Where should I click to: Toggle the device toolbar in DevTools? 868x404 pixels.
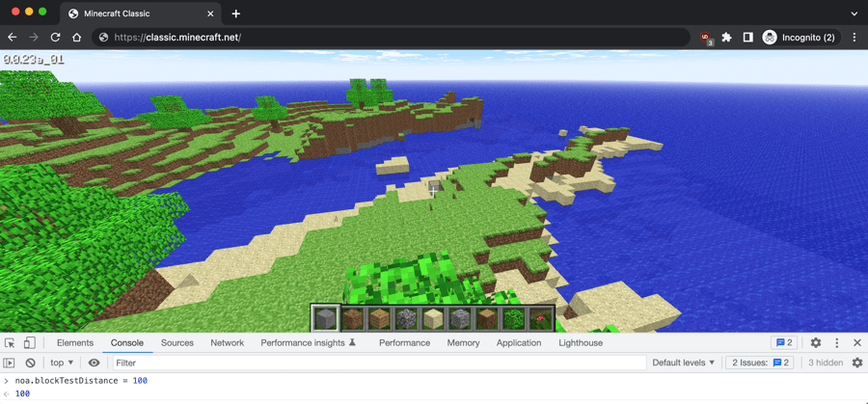click(x=30, y=343)
